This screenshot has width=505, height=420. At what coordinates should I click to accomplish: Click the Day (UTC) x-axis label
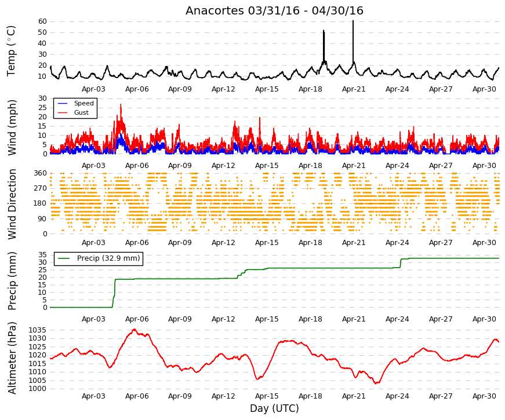(274, 408)
